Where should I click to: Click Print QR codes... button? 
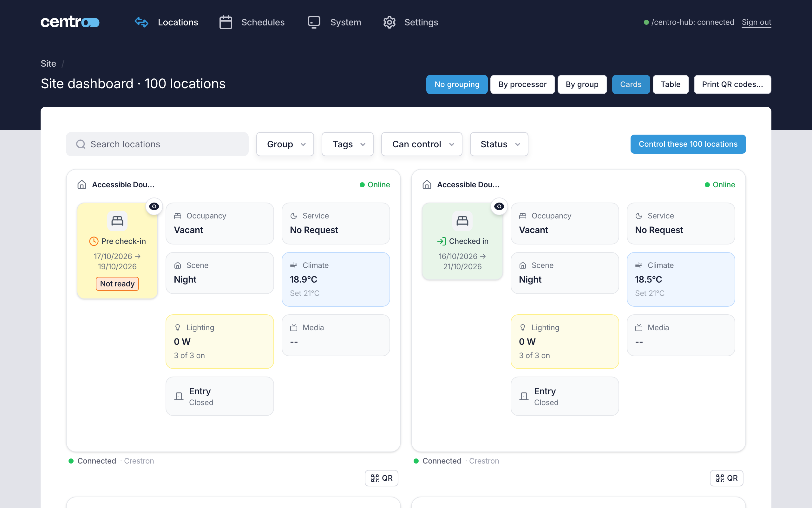point(732,84)
